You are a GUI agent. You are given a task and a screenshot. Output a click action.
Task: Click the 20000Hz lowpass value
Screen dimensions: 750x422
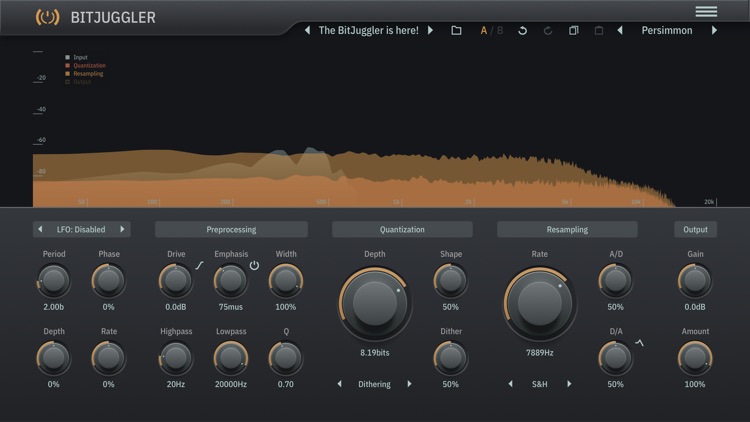[231, 384]
